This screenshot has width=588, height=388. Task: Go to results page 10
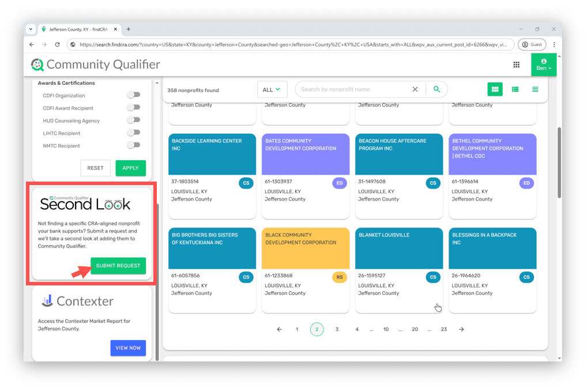[386, 330]
